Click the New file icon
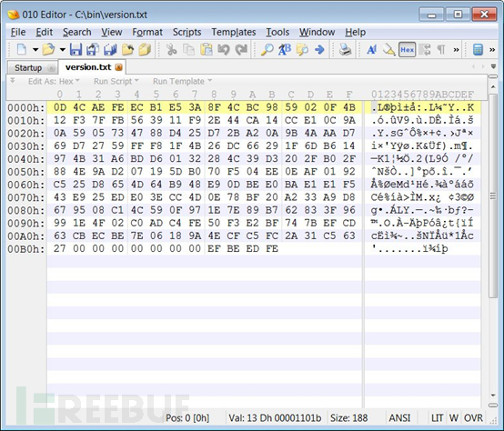Viewport: 504px width, 431px height. [x=22, y=49]
